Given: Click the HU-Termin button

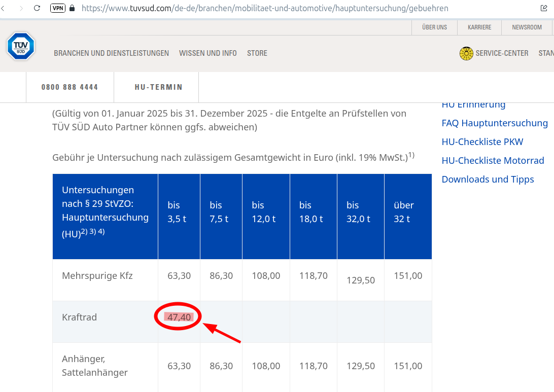Looking at the screenshot, I should point(158,87).
